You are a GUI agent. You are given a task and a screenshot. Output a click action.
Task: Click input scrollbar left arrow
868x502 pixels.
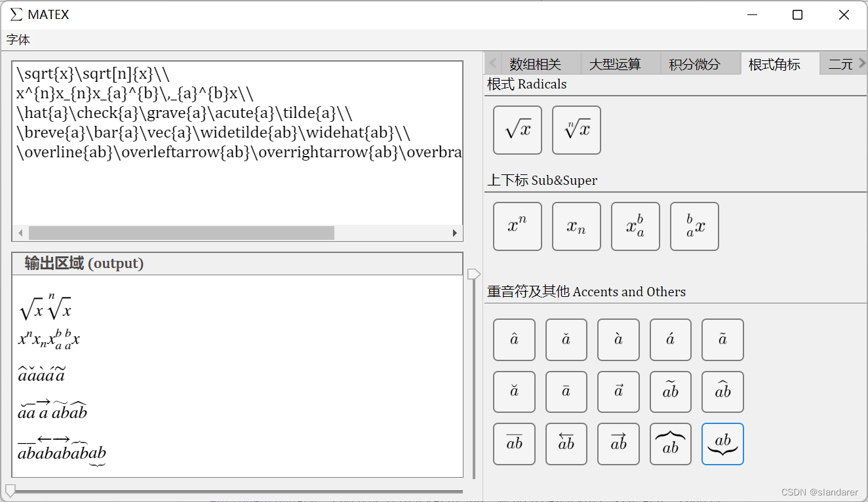click(20, 233)
